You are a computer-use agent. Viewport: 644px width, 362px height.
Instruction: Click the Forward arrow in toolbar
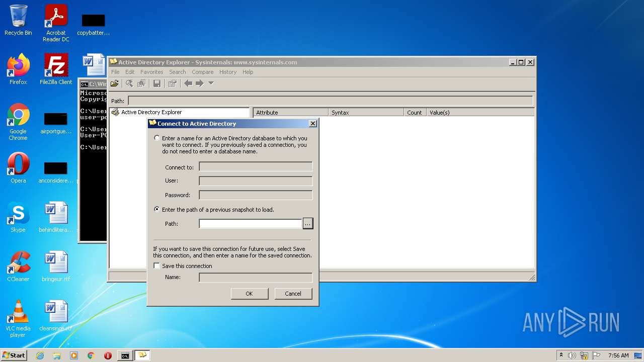click(200, 83)
